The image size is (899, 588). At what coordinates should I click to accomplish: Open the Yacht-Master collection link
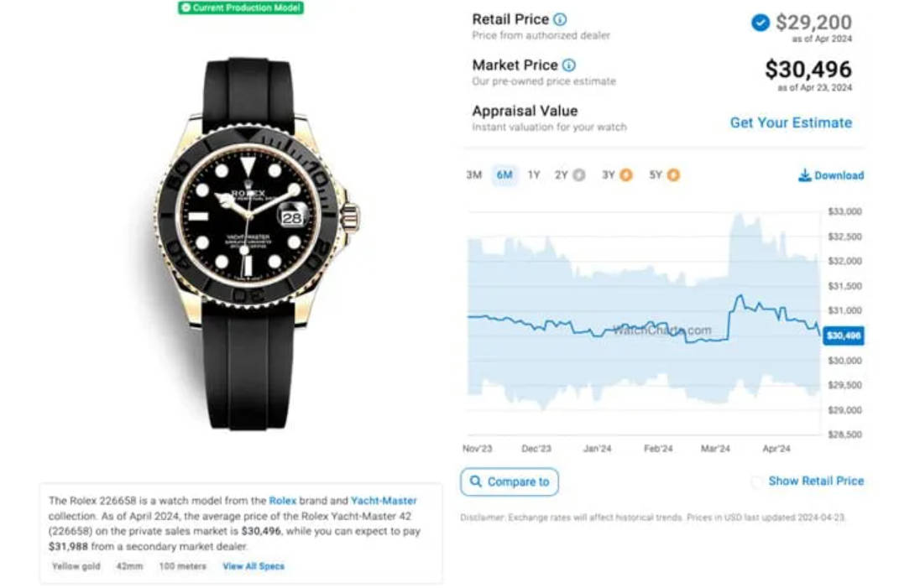(384, 501)
